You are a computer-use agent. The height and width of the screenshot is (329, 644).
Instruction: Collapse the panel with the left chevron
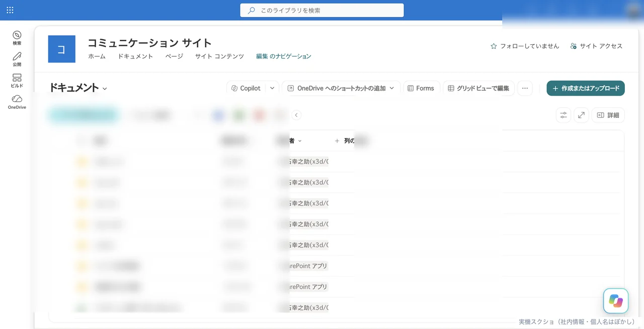click(296, 115)
